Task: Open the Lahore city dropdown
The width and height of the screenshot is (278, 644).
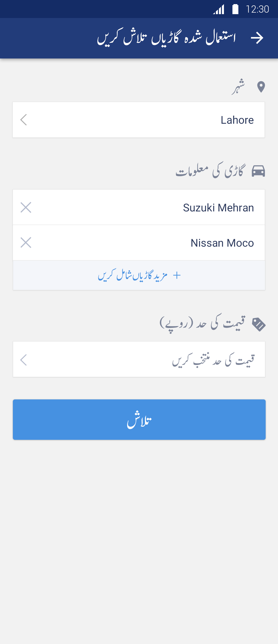Action: point(139,120)
